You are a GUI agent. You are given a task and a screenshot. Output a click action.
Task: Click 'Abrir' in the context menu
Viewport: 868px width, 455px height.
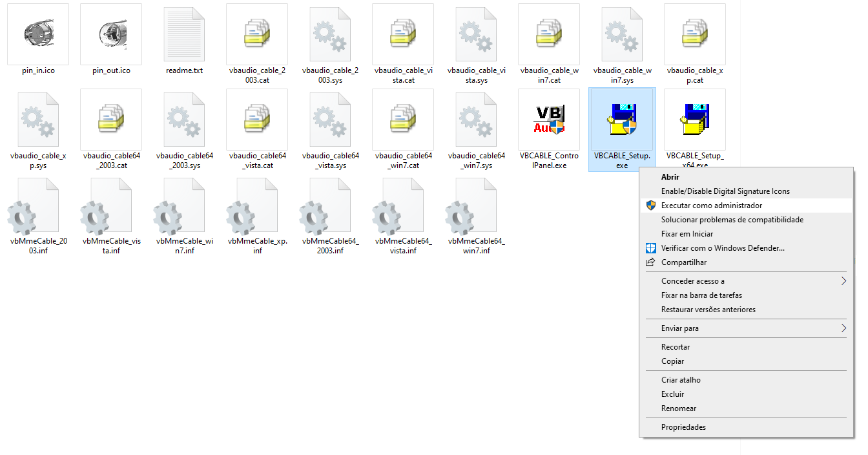pyautogui.click(x=670, y=176)
